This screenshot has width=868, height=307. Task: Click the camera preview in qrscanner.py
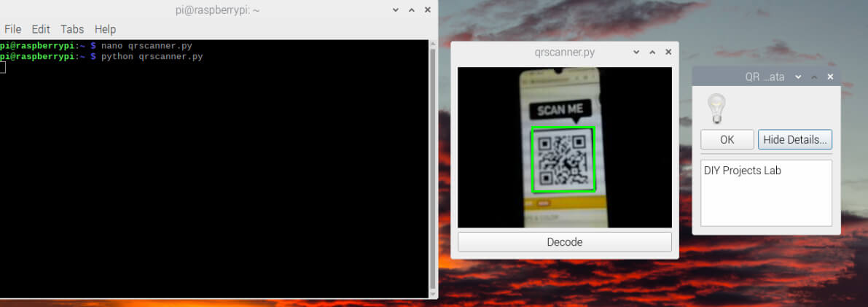coord(565,147)
